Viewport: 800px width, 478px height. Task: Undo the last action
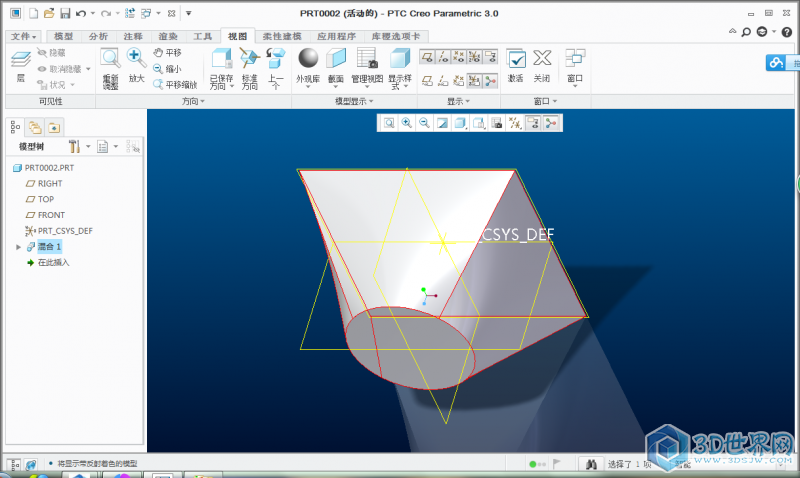(81, 13)
